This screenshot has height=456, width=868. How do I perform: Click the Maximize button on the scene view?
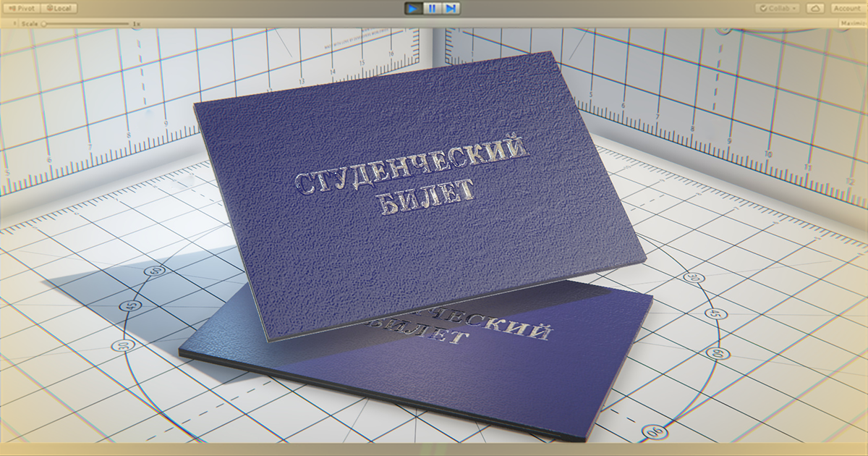852,24
